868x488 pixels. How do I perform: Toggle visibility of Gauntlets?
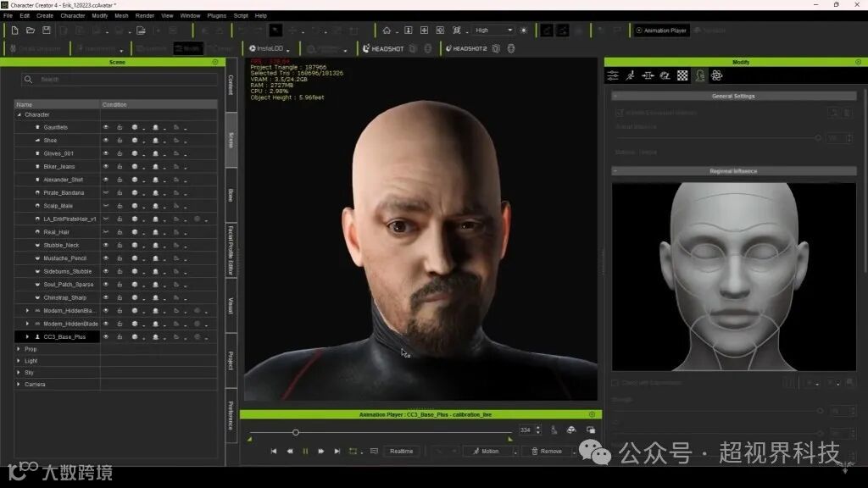106,127
